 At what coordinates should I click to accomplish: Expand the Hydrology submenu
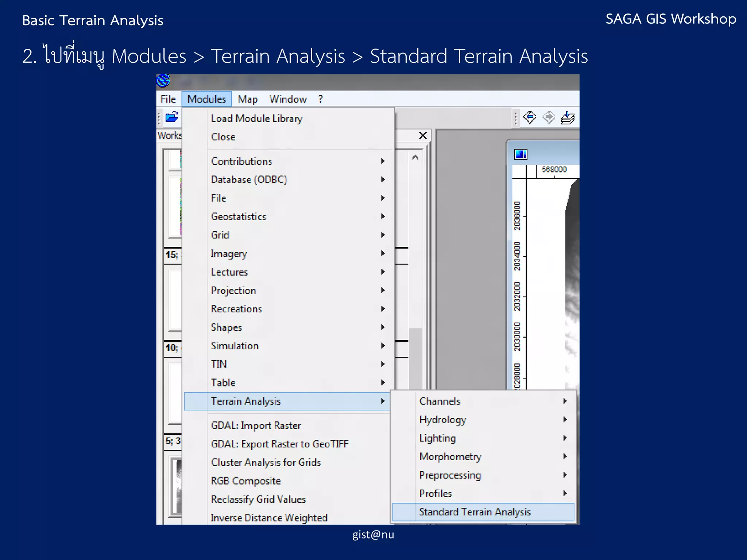click(483, 420)
